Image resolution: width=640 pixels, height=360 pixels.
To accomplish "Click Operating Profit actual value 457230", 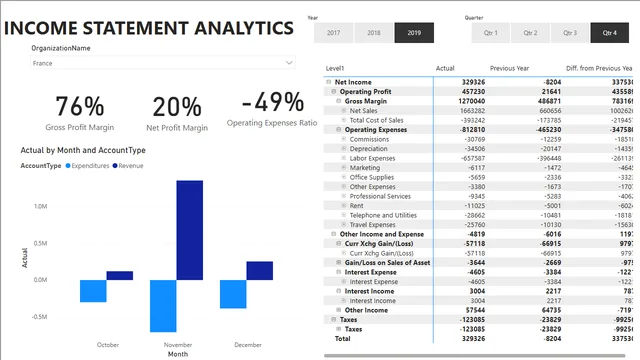I will click(x=473, y=91).
